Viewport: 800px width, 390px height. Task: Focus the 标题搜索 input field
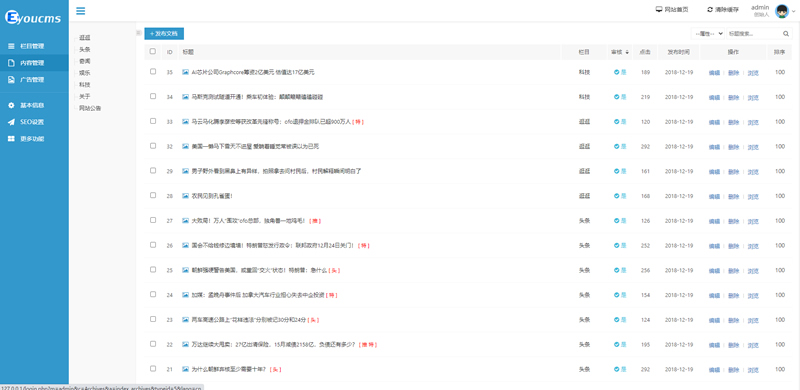click(754, 34)
